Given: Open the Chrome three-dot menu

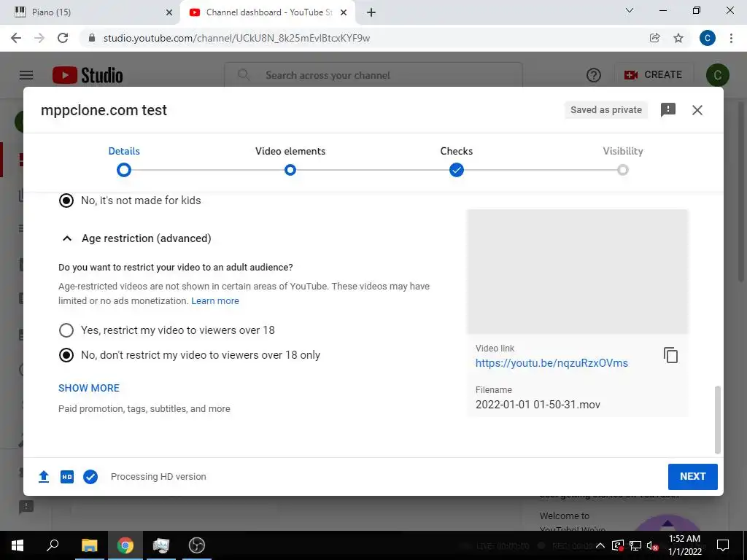Looking at the screenshot, I should 731,38.
